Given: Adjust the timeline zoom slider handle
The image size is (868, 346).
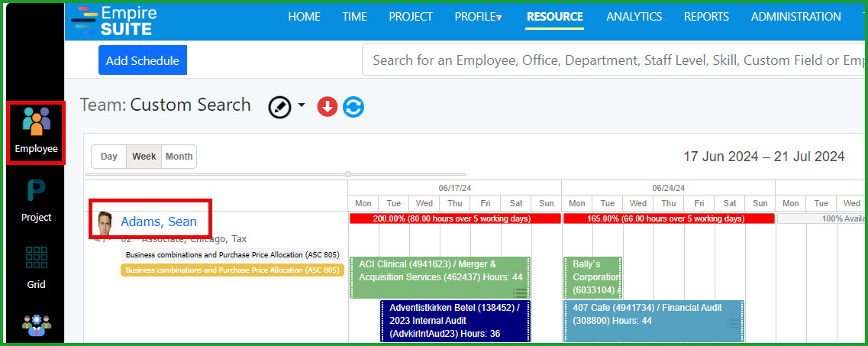Looking at the screenshot, I should [348, 174].
